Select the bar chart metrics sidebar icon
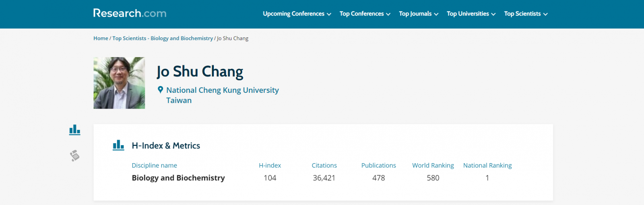 74,130
